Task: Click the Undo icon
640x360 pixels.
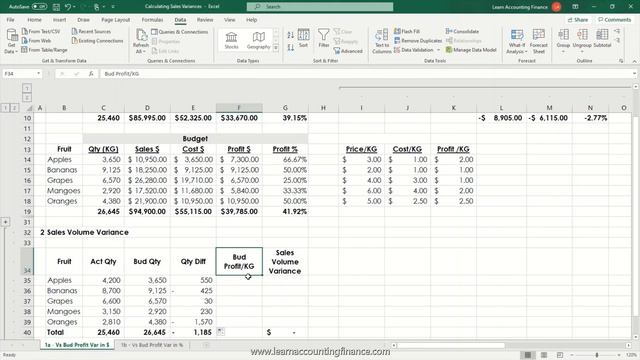Action: 68,7
